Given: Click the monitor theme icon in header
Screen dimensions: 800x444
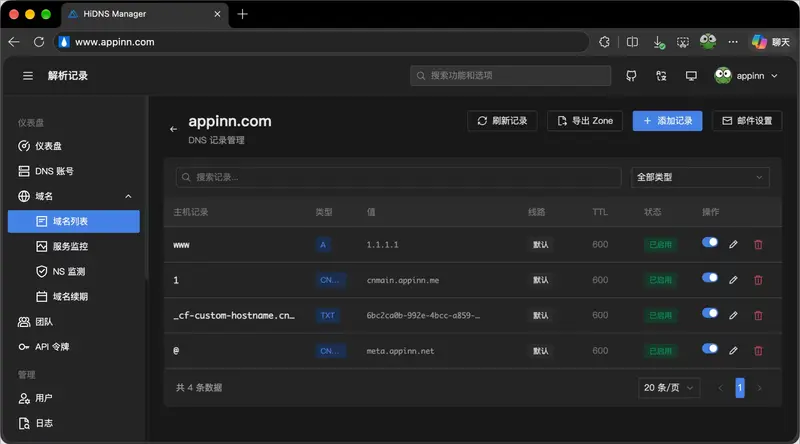Looking at the screenshot, I should (x=691, y=76).
